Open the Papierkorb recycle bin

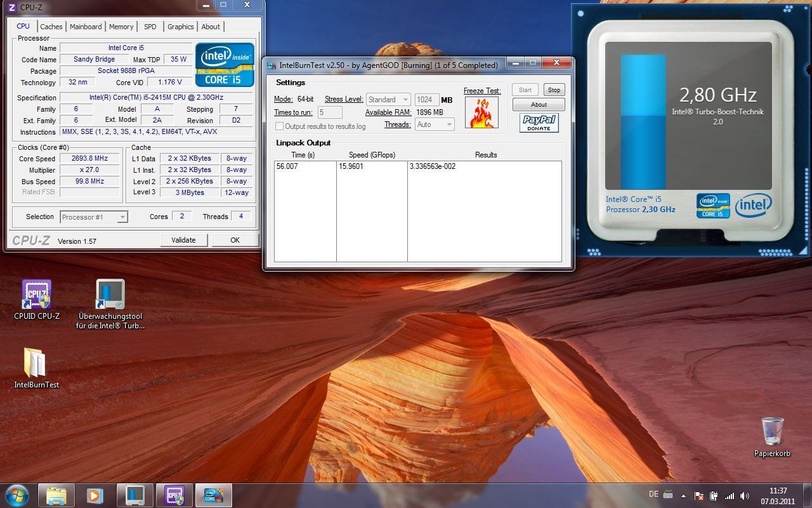[772, 437]
